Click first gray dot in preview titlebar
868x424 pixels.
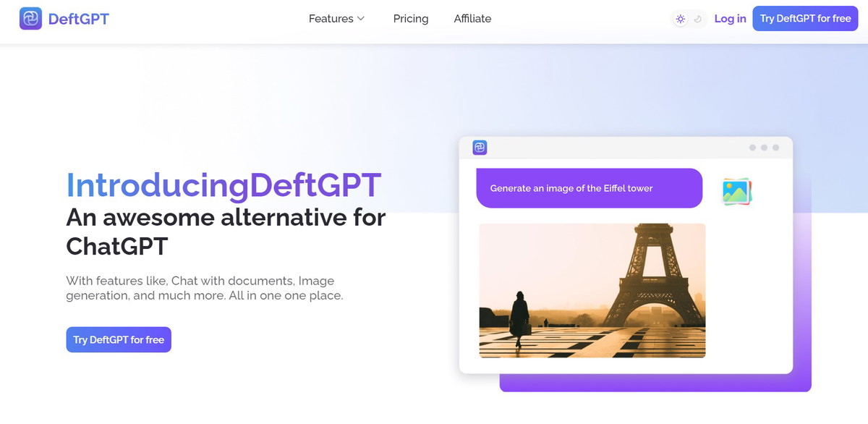752,148
